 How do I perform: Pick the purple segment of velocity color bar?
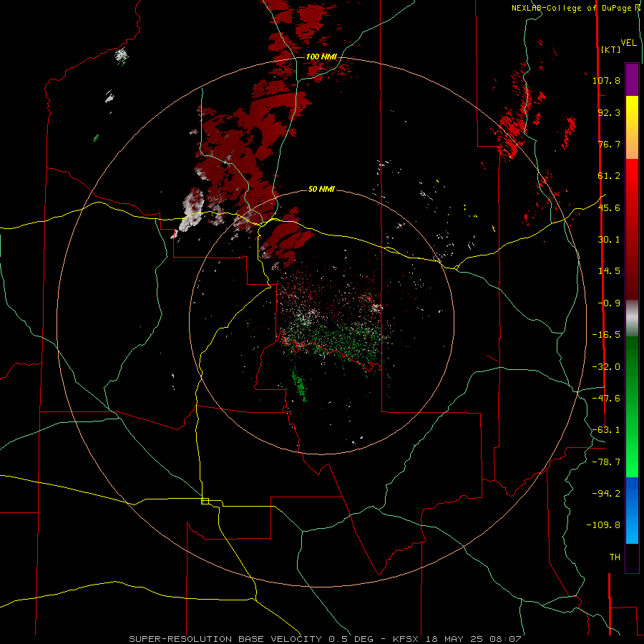[x=632, y=79]
